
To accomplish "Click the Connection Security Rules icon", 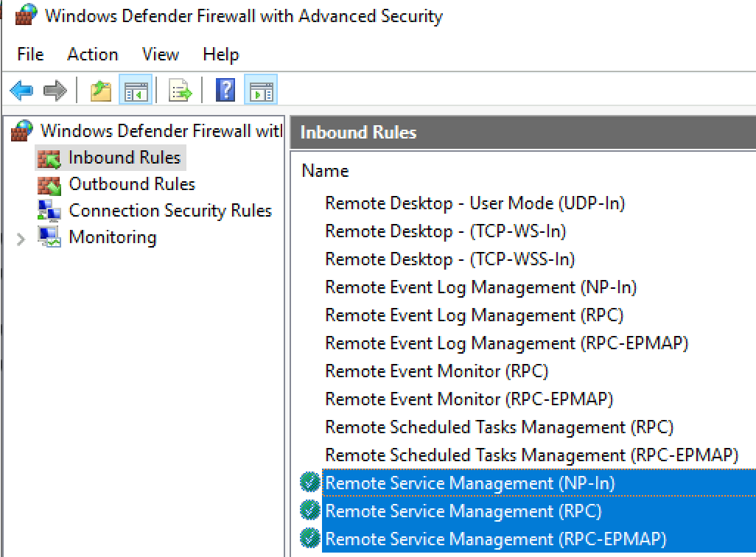I will 49,211.
